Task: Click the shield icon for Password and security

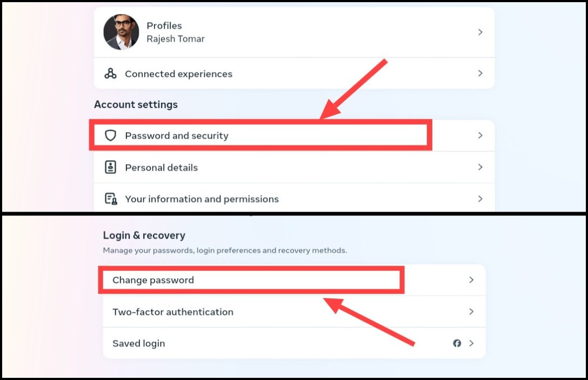Action: click(110, 135)
